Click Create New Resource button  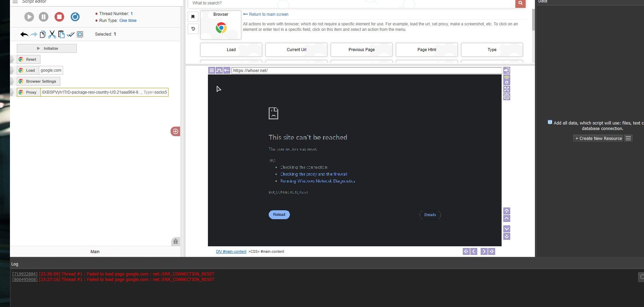click(x=598, y=138)
